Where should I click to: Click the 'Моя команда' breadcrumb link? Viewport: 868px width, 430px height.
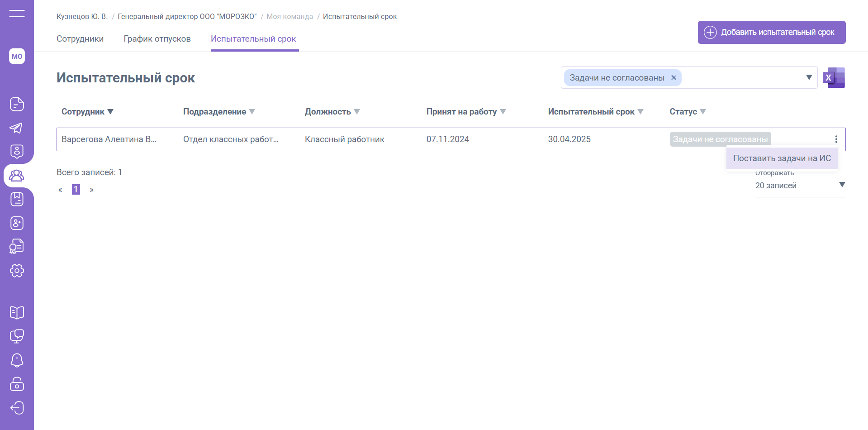pos(289,17)
